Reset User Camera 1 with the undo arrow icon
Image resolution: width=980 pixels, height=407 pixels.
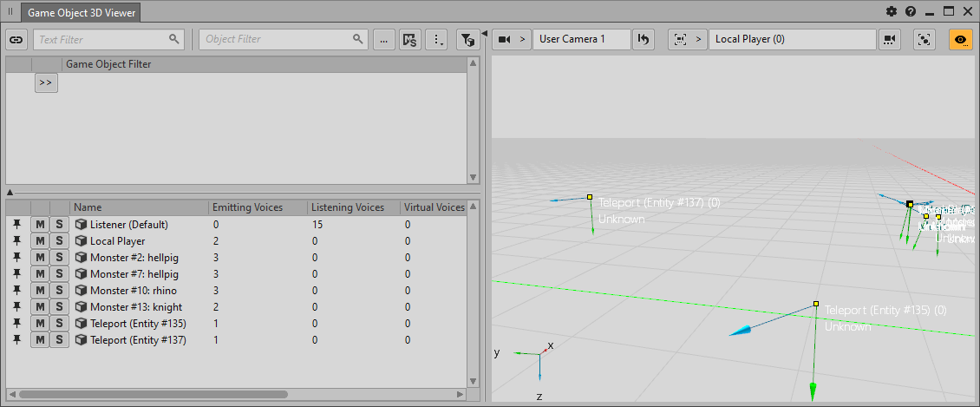tap(643, 39)
